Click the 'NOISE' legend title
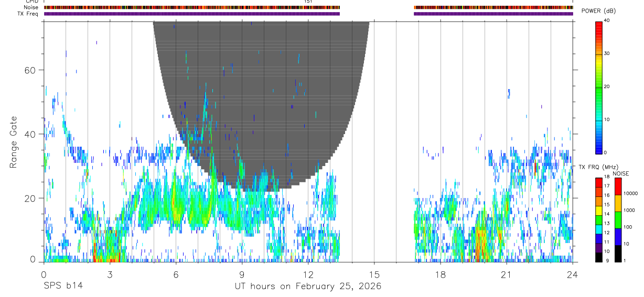The height and width of the screenshot is (297, 644). click(621, 173)
